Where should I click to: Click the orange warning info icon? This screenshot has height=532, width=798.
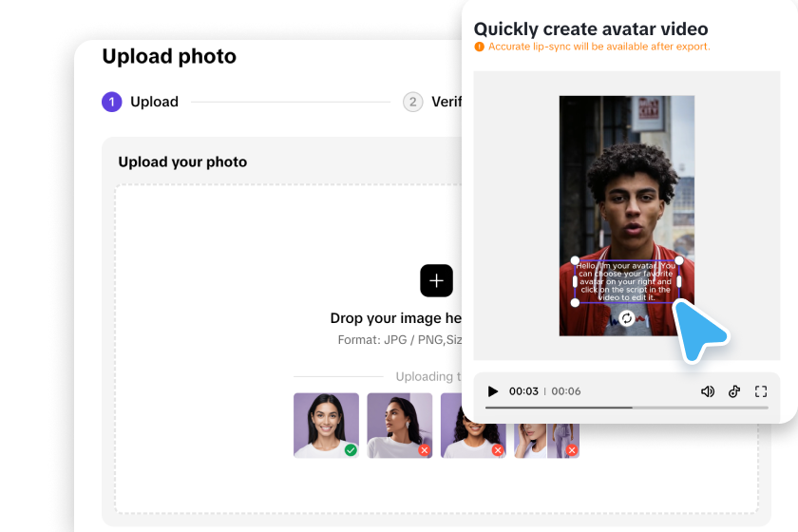click(x=479, y=47)
